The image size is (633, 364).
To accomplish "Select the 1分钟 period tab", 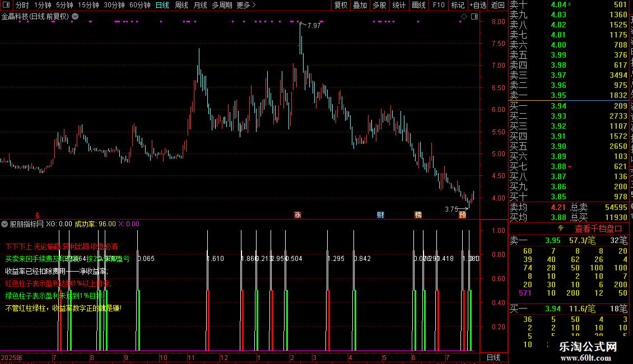I will pos(43,5).
